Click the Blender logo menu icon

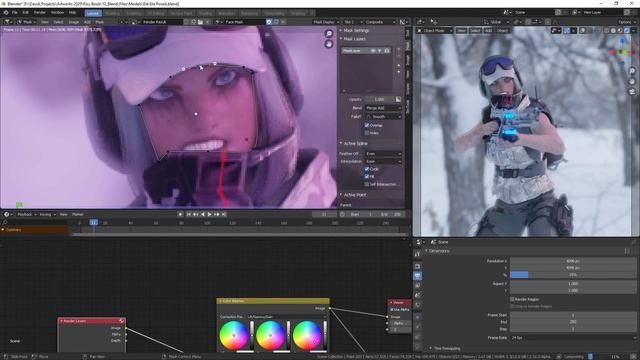point(6,13)
